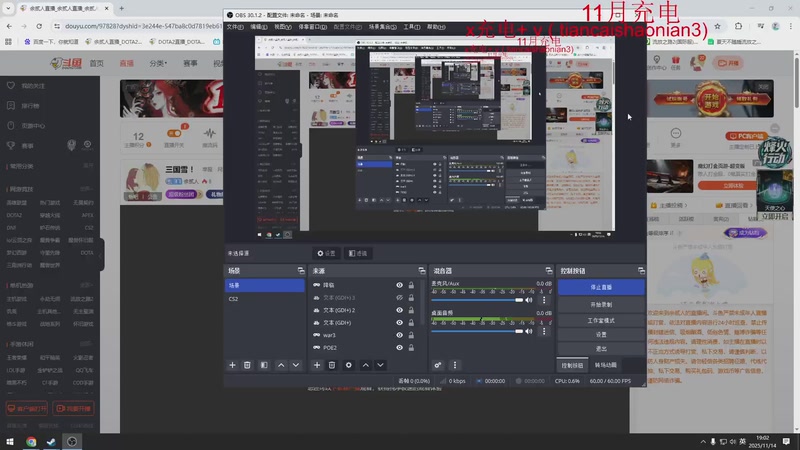Enable 工作室模式 studio mode
800x450 pixels.
click(601, 320)
